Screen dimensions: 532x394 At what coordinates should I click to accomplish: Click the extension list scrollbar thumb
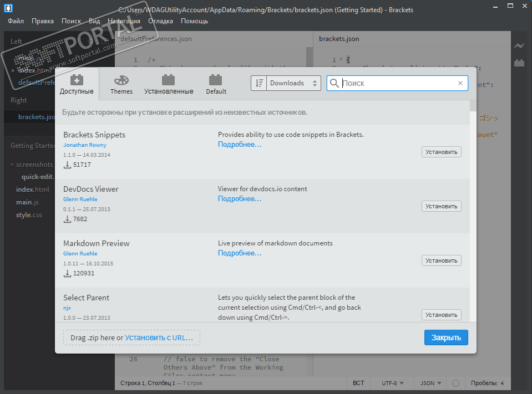coord(473,105)
